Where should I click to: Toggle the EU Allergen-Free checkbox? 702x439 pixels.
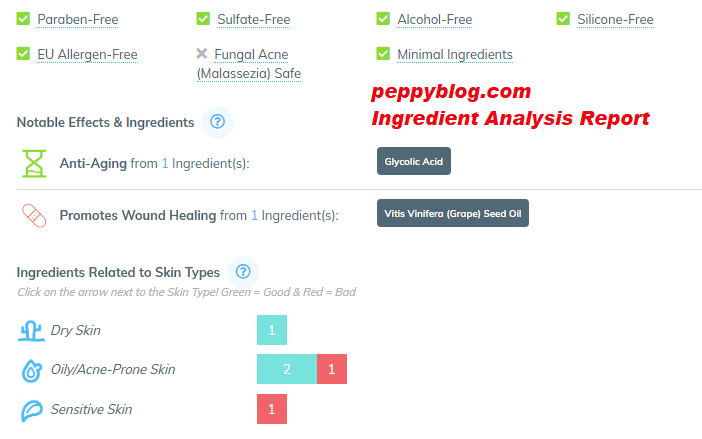click(24, 54)
